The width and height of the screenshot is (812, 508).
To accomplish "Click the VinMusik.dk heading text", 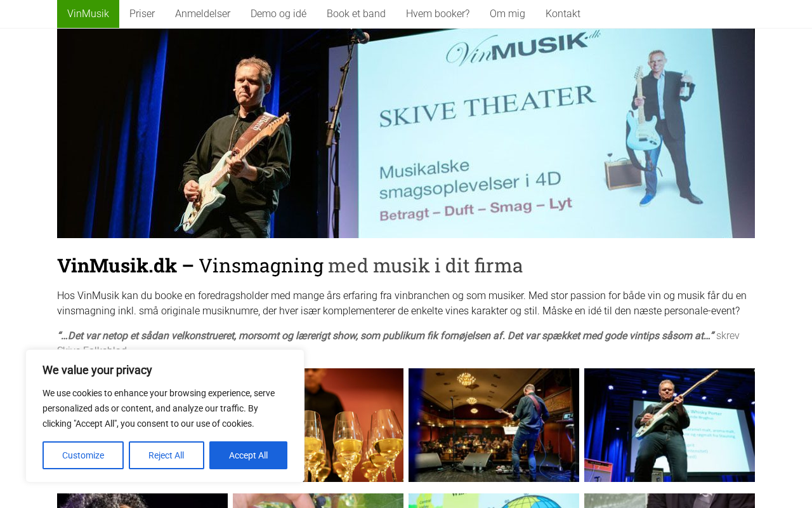I will point(117,265).
